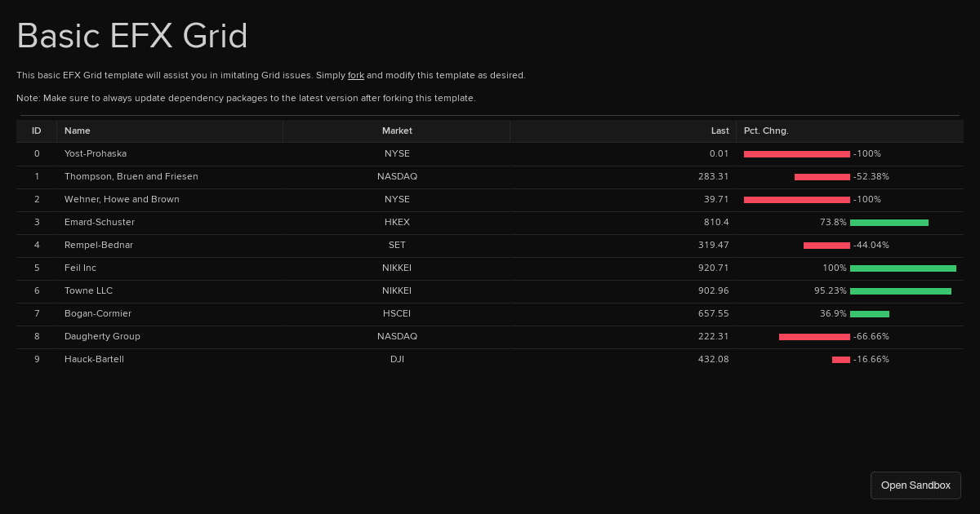
Task: Click the Market column header
Action: (x=397, y=131)
